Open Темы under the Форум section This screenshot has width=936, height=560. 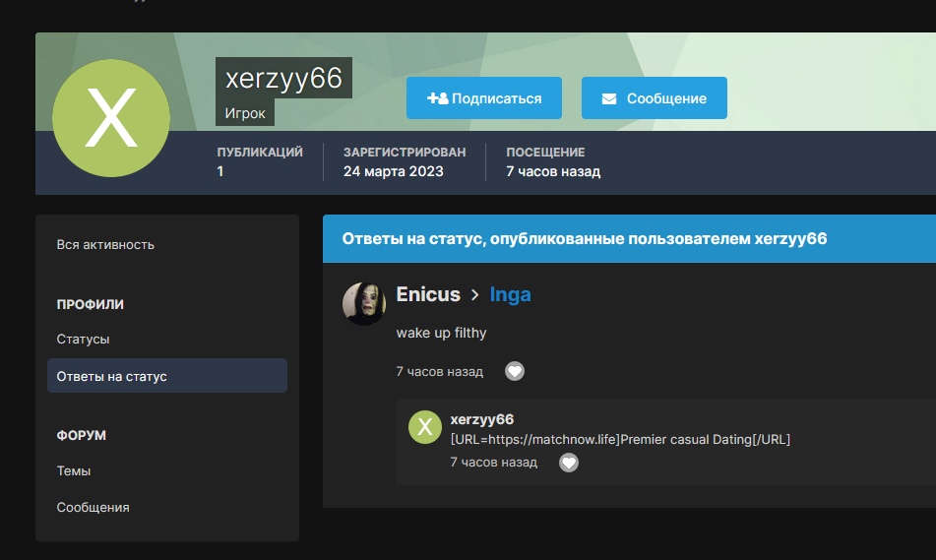pyautogui.click(x=74, y=470)
